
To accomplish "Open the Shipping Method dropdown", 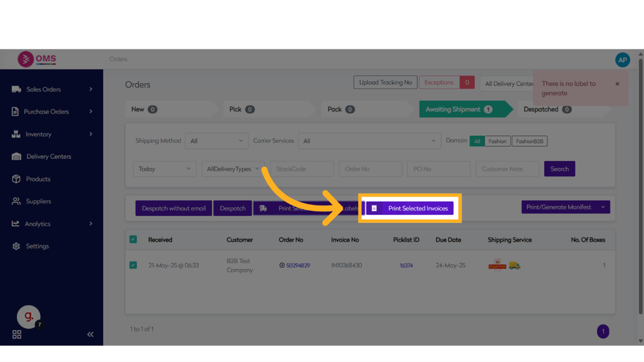I will (x=217, y=141).
